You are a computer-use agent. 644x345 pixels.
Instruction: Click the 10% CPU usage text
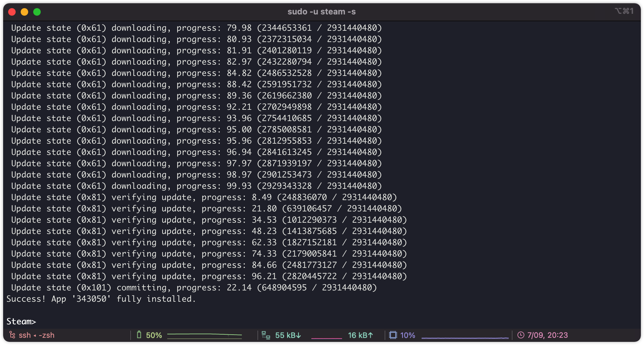pos(408,335)
